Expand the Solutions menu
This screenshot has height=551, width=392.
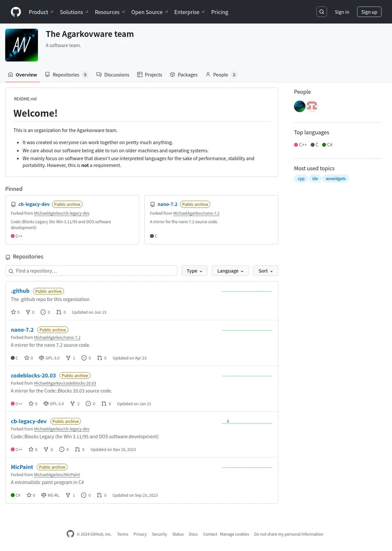pyautogui.click(x=74, y=12)
